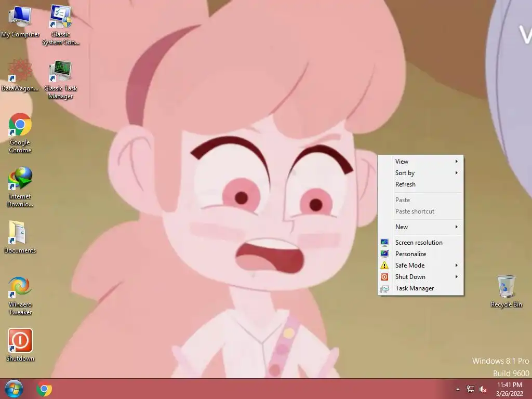Click the Screen resolution monitor icon
Viewport: 532px width, 399px height.
pyautogui.click(x=384, y=243)
